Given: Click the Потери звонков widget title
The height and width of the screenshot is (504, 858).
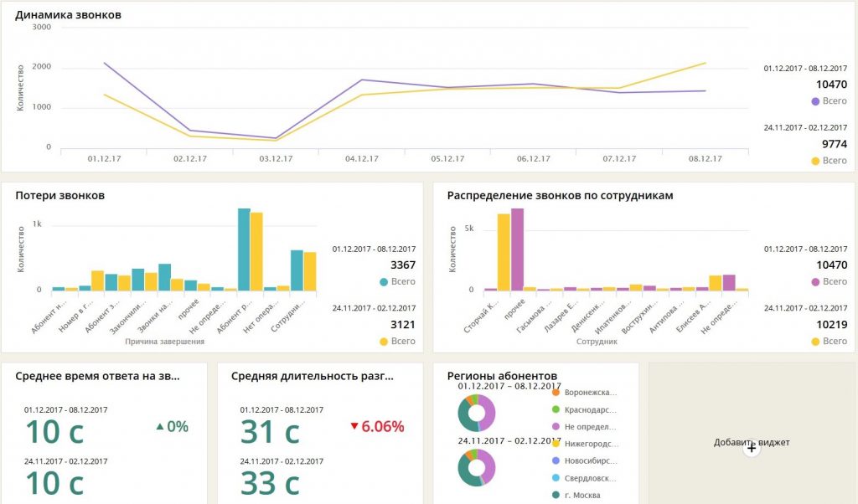Looking at the screenshot, I should pos(59,196).
